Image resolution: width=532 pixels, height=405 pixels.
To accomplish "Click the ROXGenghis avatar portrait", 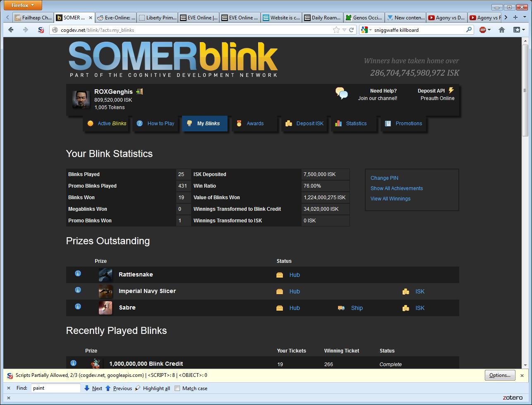I will [x=81, y=99].
